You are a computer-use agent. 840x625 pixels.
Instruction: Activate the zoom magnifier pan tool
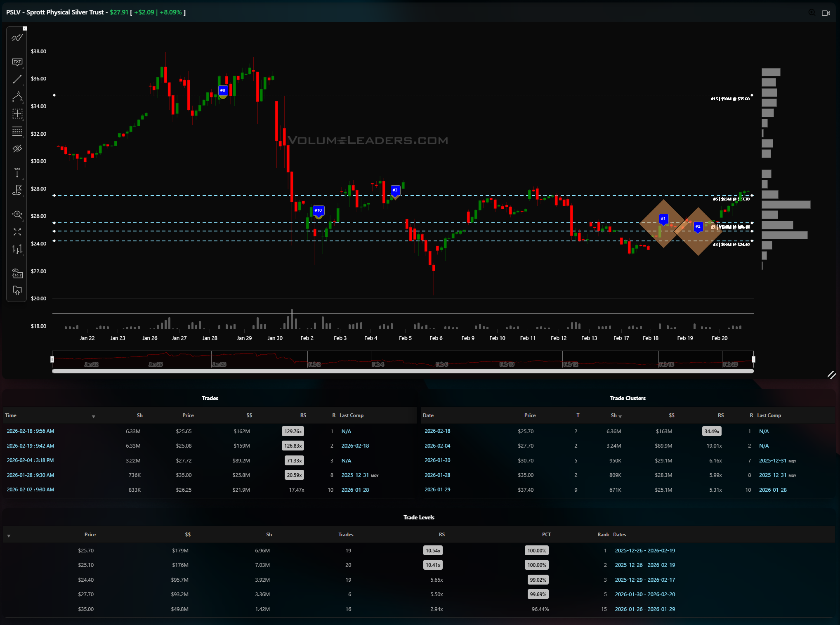click(x=17, y=214)
